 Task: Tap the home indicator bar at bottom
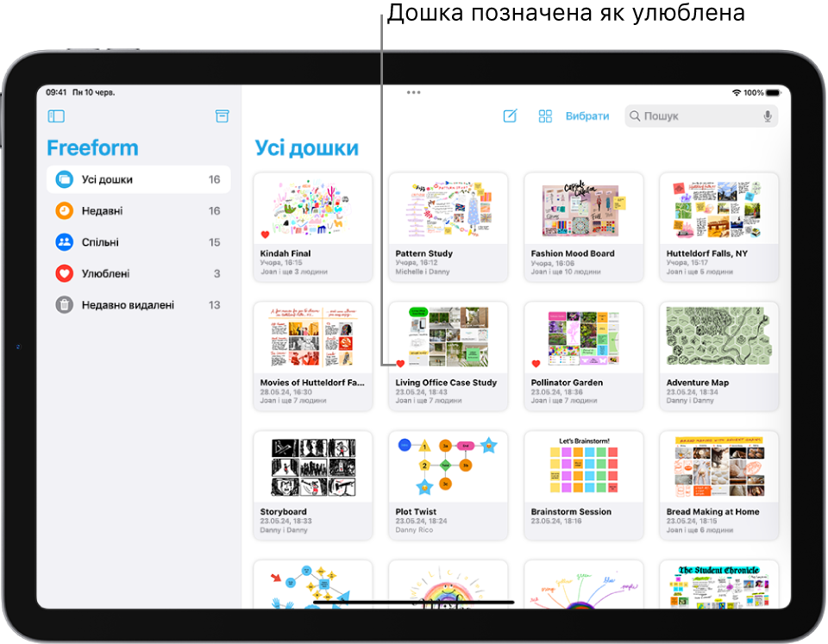(413, 603)
